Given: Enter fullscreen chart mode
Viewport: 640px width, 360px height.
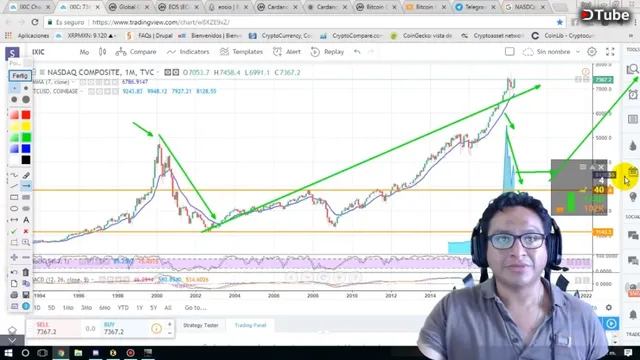Looking at the screenshot, I should (610, 52).
